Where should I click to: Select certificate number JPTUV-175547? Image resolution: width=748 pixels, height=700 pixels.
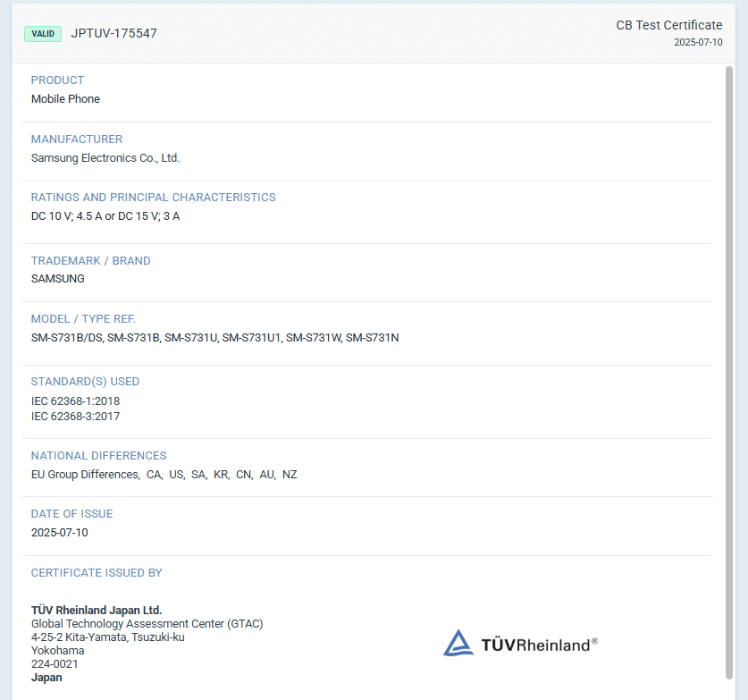coord(113,34)
